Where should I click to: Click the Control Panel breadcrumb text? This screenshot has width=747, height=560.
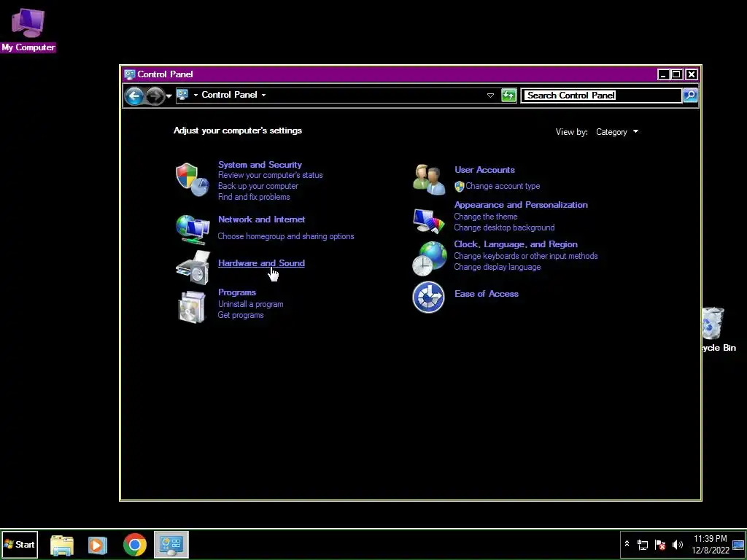coord(229,95)
